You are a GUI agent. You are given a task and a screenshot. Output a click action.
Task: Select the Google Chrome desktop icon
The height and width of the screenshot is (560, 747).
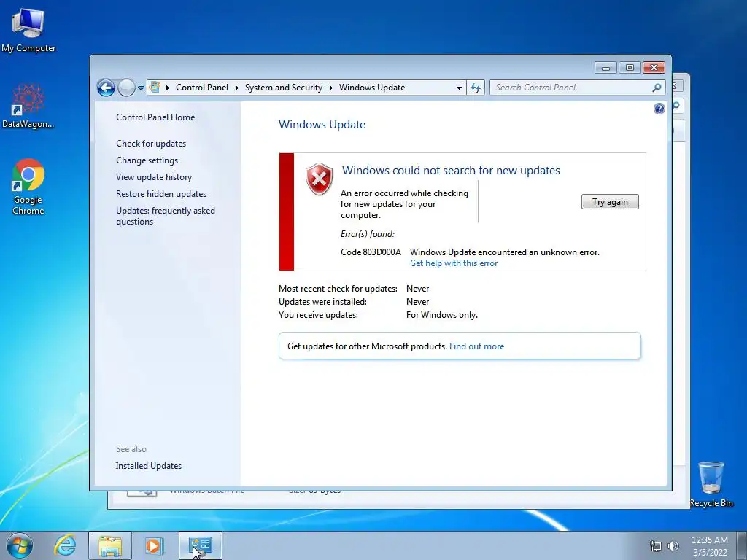click(28, 186)
